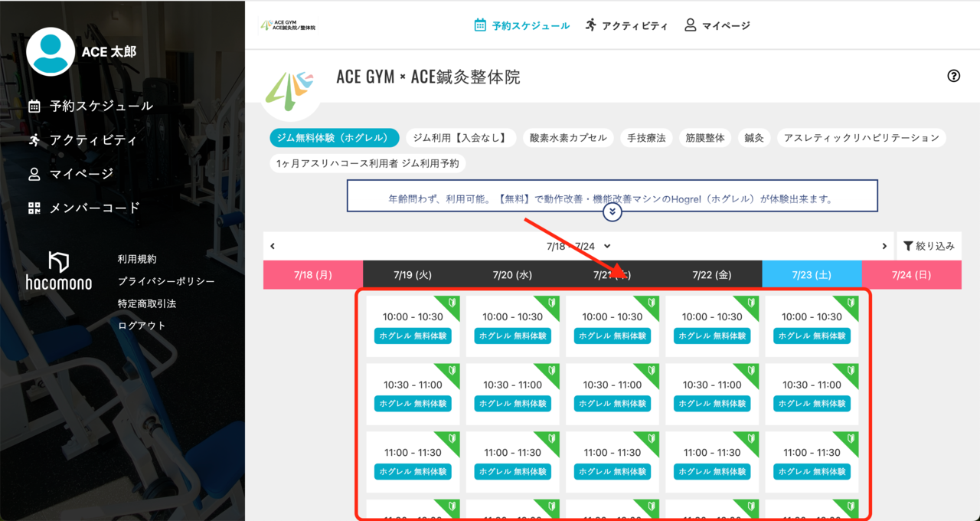Select 筋膜整体 category

(x=705, y=138)
